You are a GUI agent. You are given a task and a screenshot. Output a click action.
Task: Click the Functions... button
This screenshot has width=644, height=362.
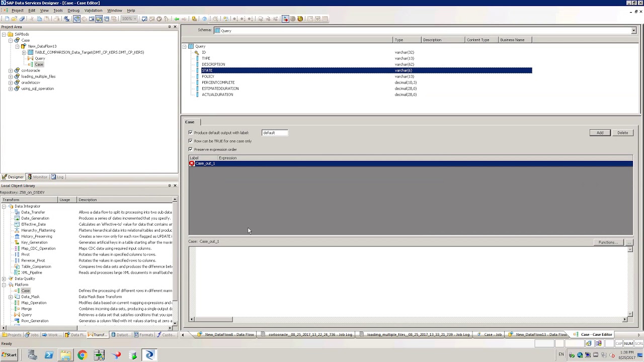pos(608,242)
